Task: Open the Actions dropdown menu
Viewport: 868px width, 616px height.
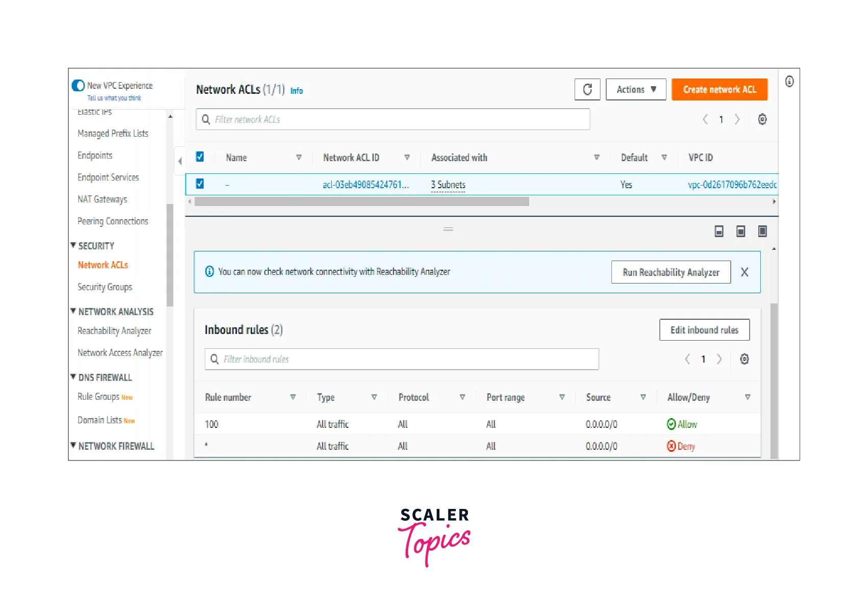Action: [x=635, y=90]
